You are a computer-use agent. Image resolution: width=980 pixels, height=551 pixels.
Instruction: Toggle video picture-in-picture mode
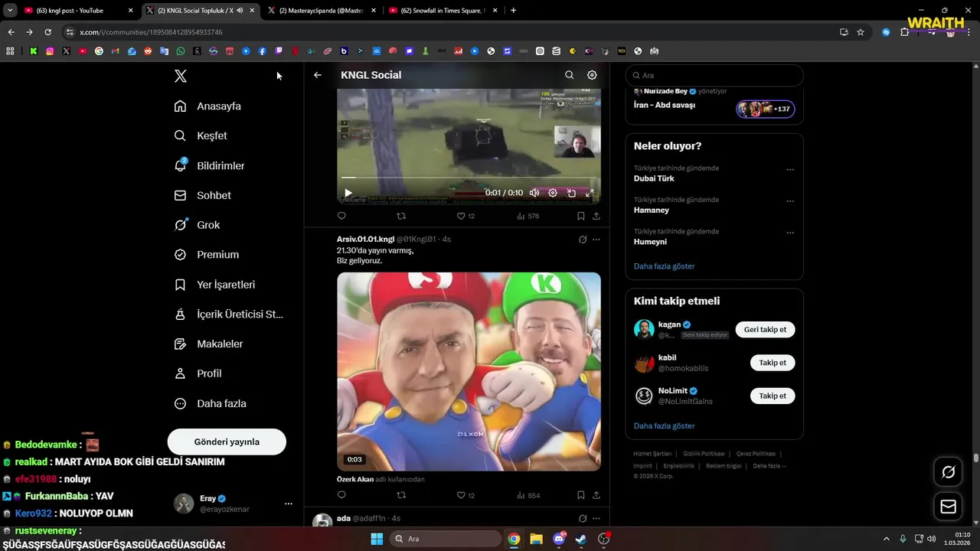pyautogui.click(x=571, y=193)
